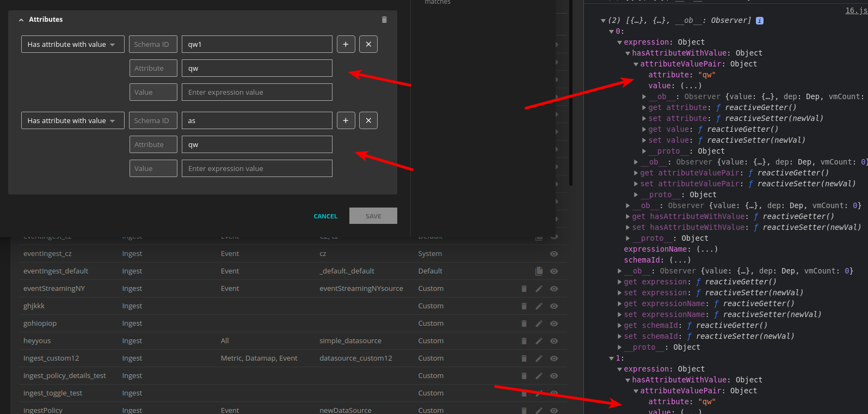Select the ingest_toggle_test row name

[53, 393]
